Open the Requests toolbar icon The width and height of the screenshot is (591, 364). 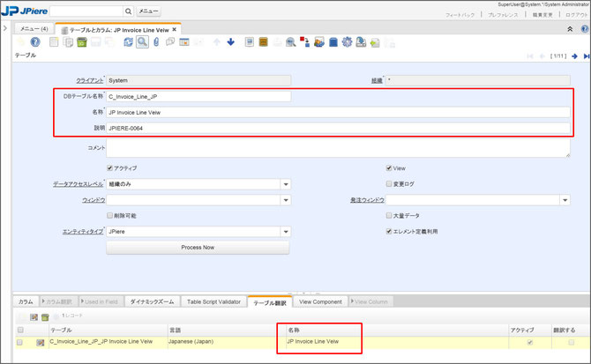[318, 41]
